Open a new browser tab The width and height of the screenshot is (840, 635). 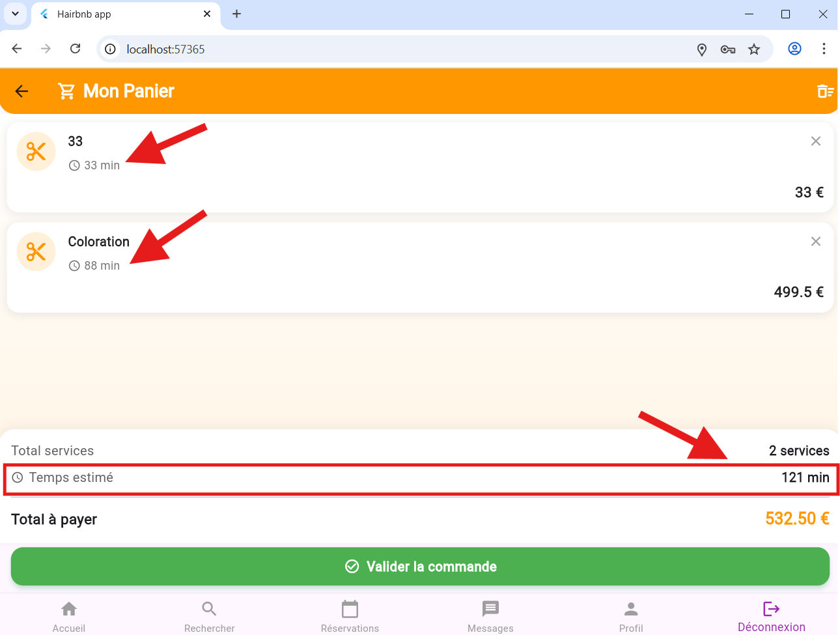(237, 14)
